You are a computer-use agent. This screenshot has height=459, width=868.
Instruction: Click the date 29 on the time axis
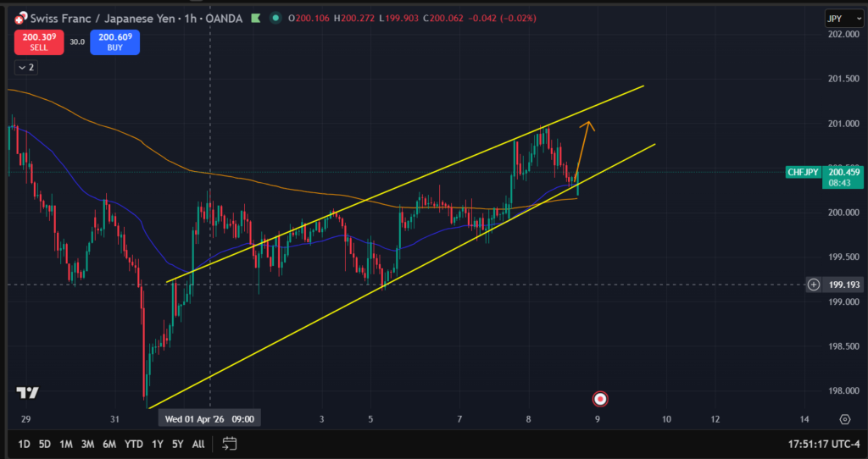[25, 420]
